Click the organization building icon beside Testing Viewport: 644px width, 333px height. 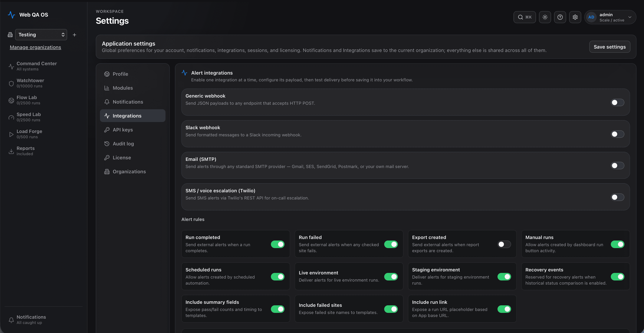coord(10,35)
